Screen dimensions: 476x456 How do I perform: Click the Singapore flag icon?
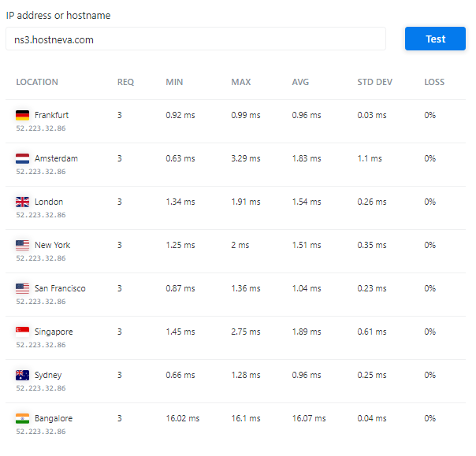click(23, 332)
